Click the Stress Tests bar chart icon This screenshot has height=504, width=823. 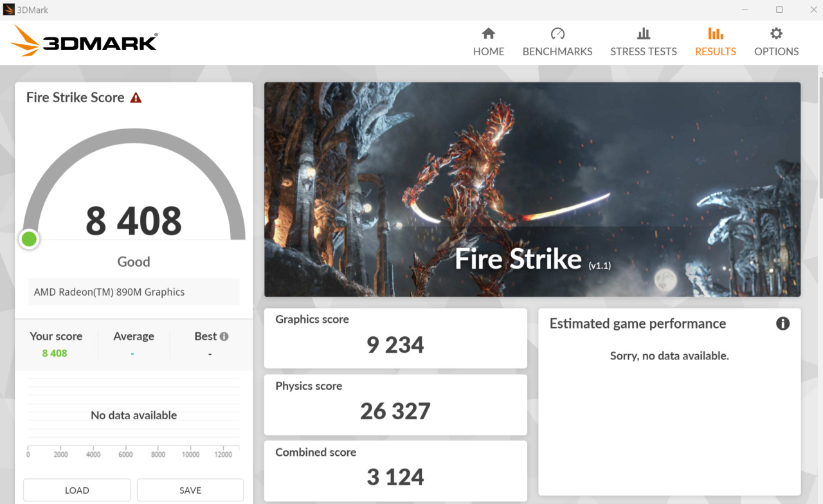(x=644, y=33)
